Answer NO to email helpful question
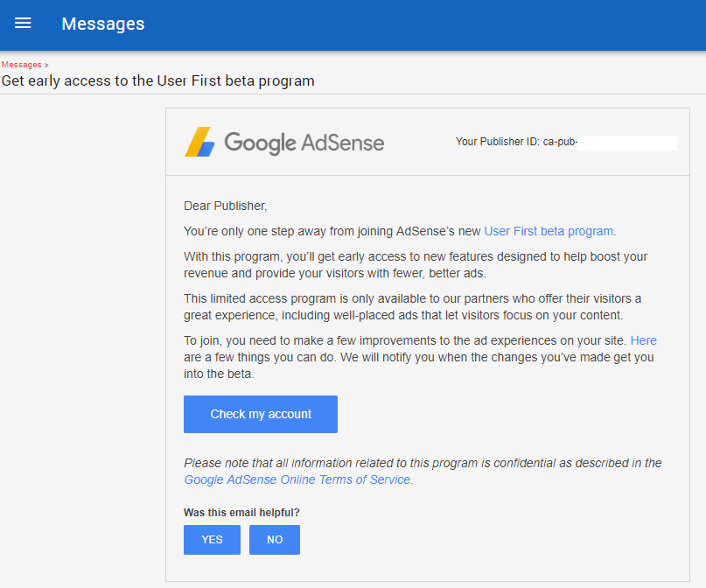The width and height of the screenshot is (706, 588). [275, 540]
